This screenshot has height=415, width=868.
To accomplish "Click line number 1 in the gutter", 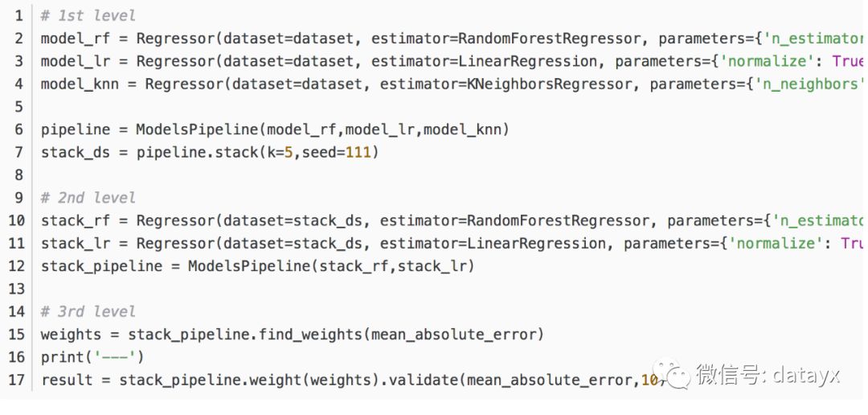I will click(18, 15).
